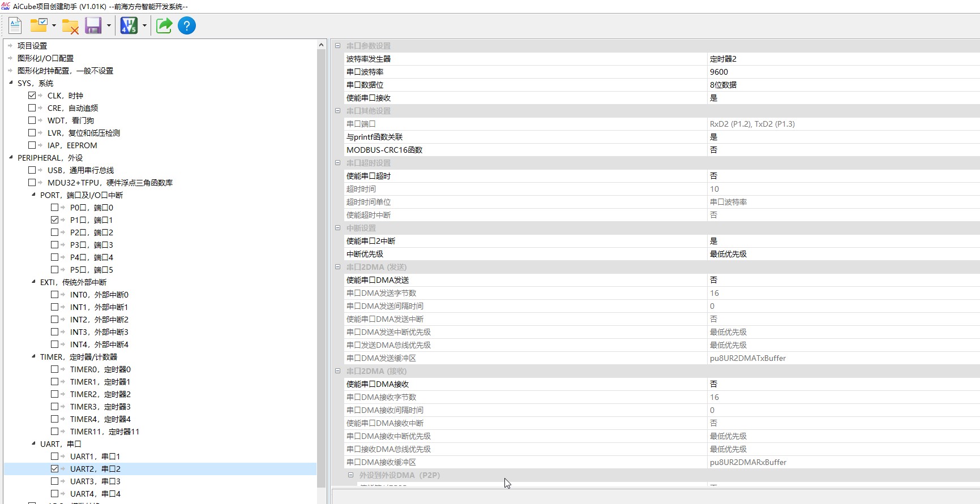Click the Keil uVision generate icon

click(x=129, y=25)
